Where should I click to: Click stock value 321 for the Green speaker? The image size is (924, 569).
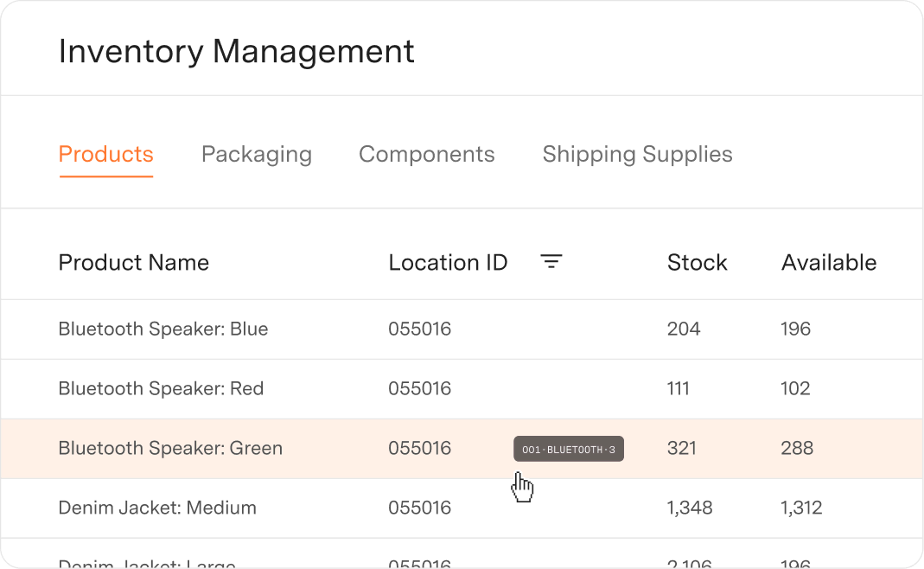pyautogui.click(x=682, y=448)
